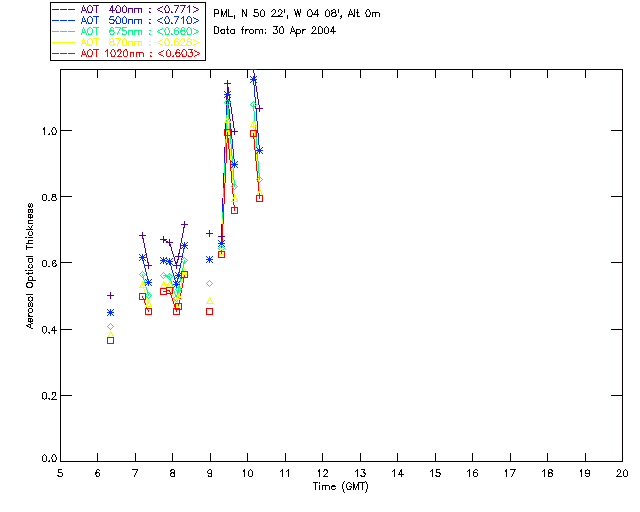Click the isolated purple plus marker at 9 GMT

coord(209,233)
